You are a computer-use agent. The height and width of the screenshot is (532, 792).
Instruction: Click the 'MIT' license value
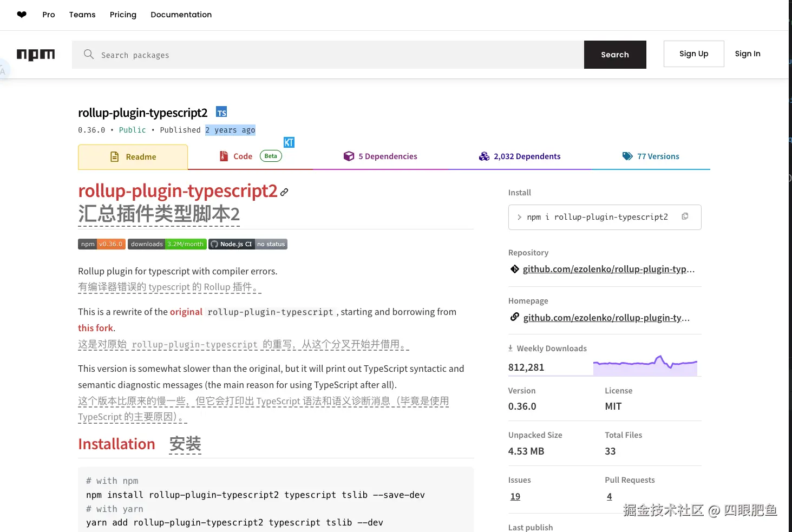(x=613, y=406)
